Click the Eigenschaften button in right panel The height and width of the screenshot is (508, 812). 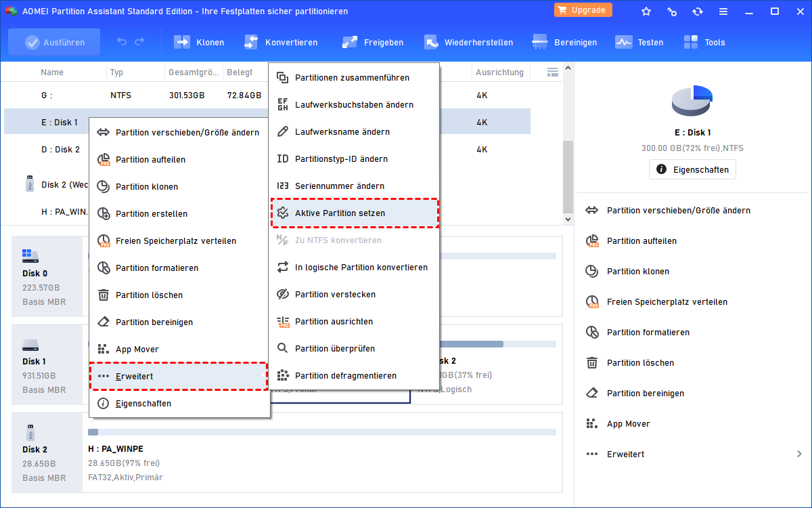[692, 170]
